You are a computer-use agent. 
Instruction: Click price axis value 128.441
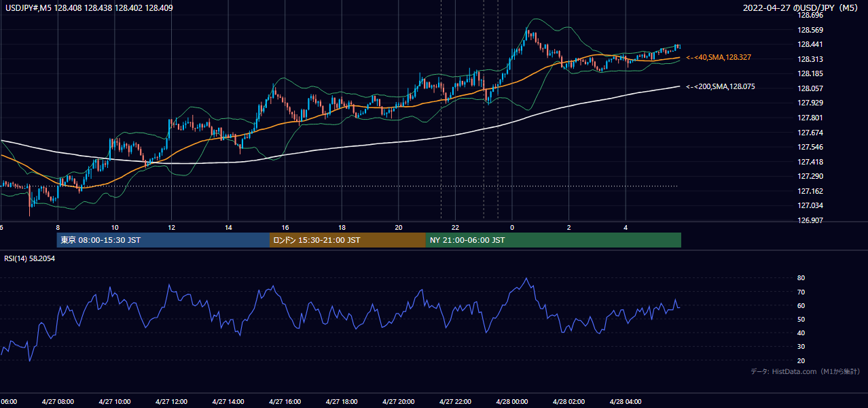click(810, 44)
